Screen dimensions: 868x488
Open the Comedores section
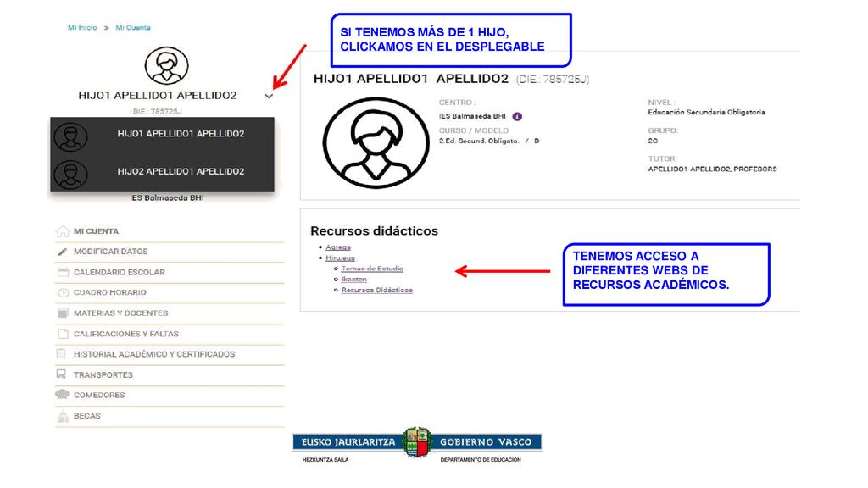click(x=100, y=395)
